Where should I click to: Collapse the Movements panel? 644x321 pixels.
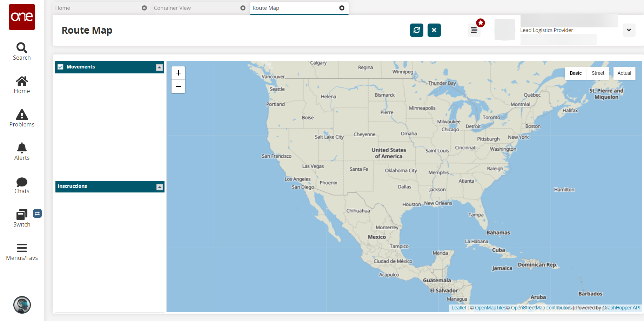(x=160, y=67)
